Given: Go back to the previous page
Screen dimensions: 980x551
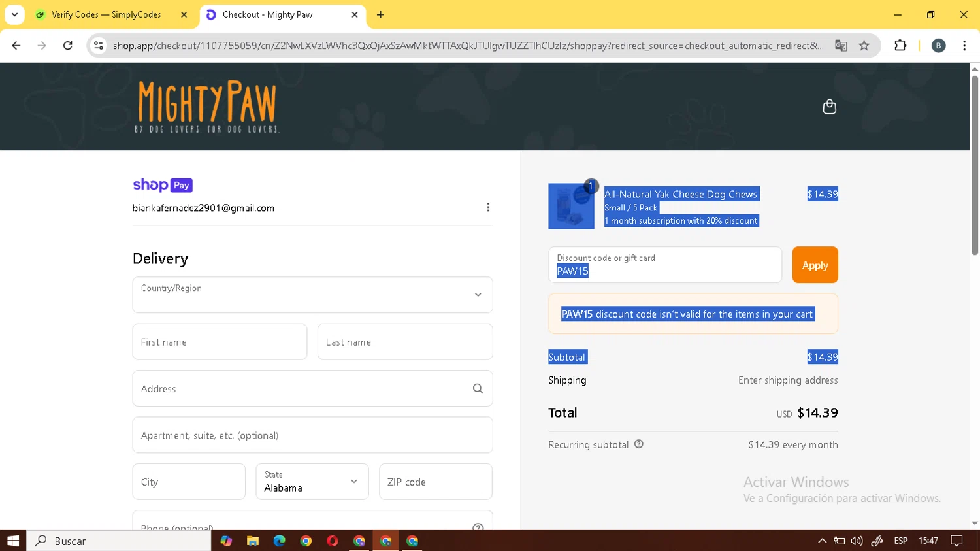Looking at the screenshot, I should coord(16,45).
